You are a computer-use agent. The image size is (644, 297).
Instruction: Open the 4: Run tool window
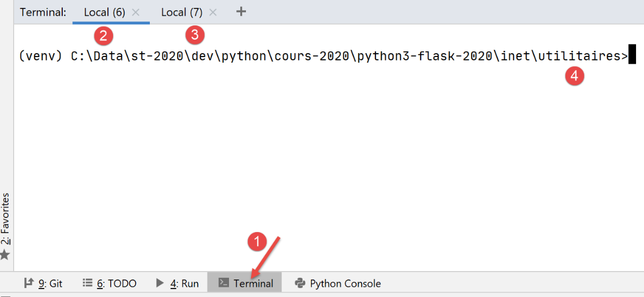184,283
